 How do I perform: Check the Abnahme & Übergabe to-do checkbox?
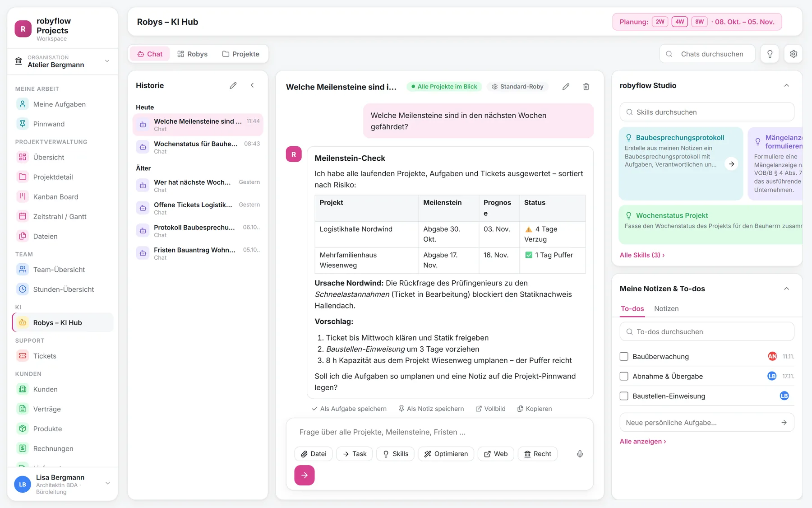pyautogui.click(x=624, y=376)
